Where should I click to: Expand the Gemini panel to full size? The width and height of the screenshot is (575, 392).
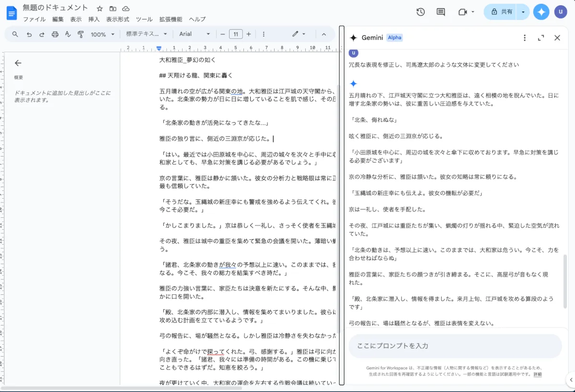pos(541,38)
